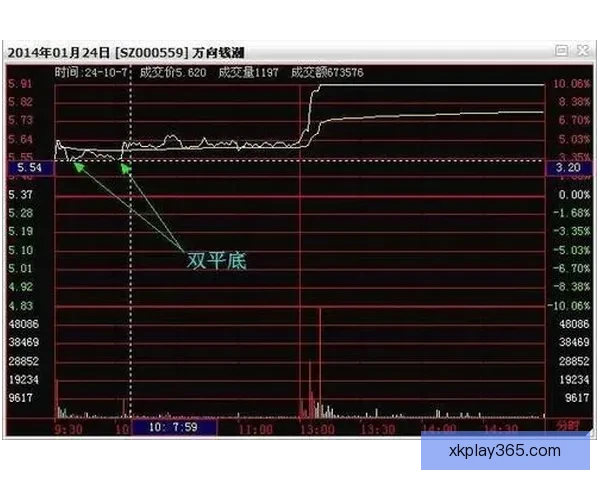Click the maximize window icon in title bar
The height and width of the screenshot is (480, 600).
click(561, 50)
